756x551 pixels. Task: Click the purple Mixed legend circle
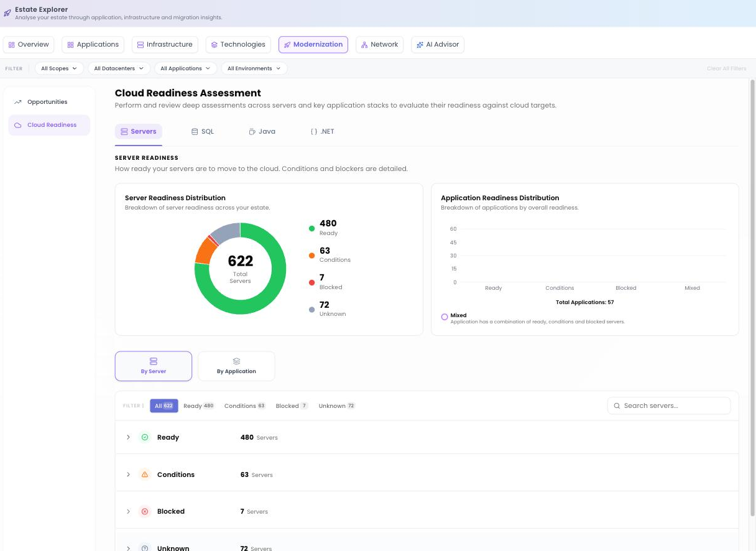click(x=445, y=317)
